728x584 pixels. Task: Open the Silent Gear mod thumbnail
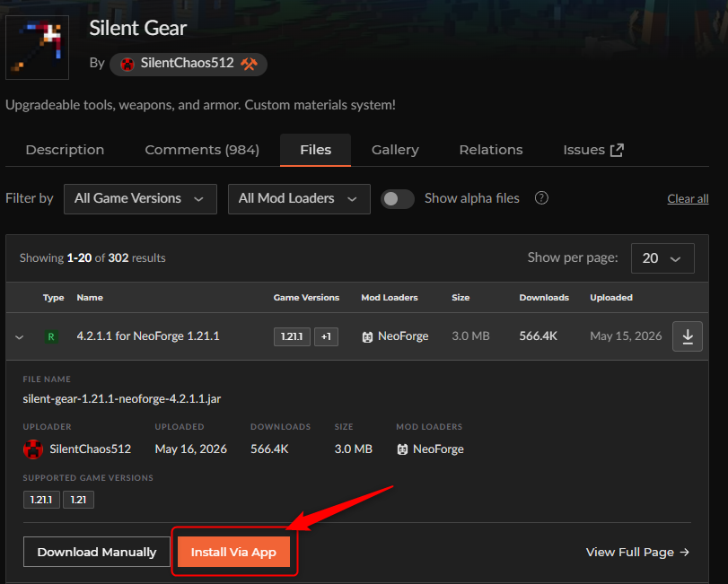point(37,48)
